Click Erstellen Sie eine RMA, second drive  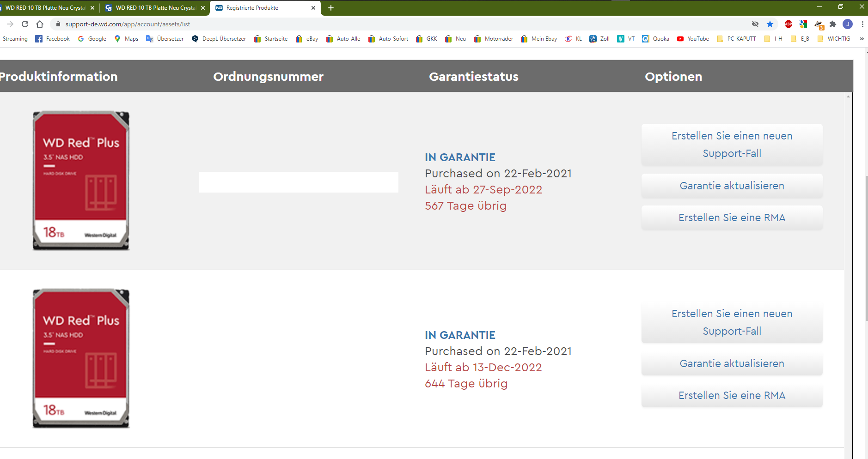pos(732,395)
